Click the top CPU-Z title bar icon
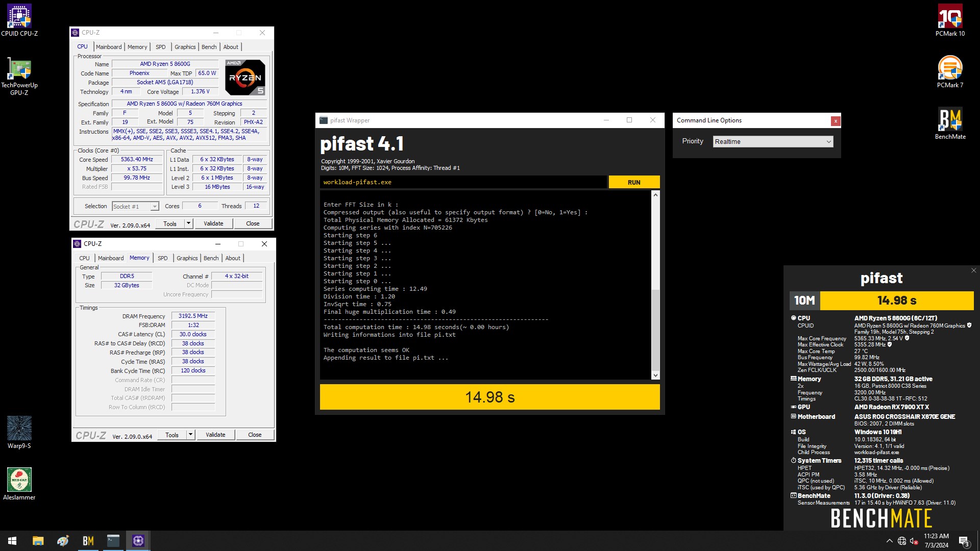This screenshot has height=551, width=980. point(75,33)
